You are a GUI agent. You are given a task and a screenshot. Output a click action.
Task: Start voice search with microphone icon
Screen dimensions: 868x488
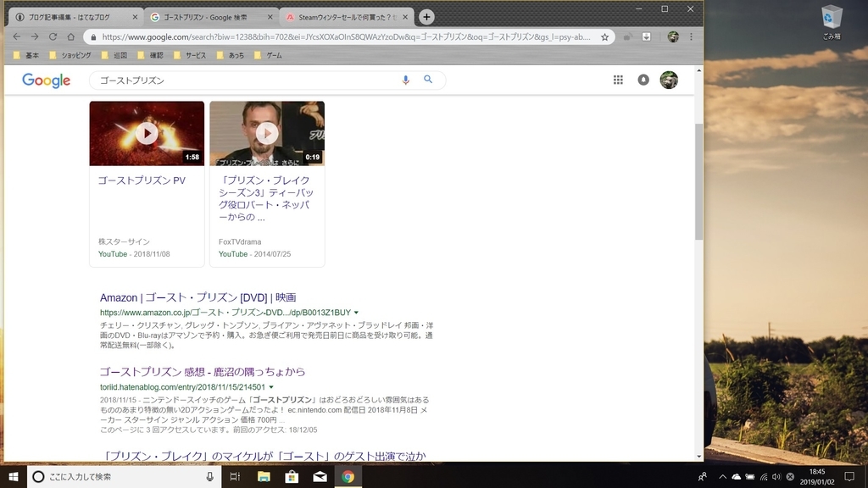point(406,80)
